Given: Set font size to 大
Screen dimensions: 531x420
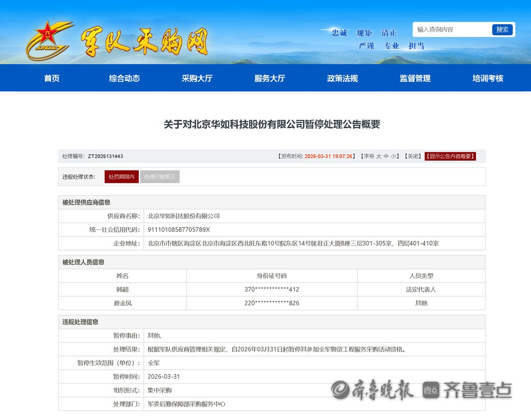Looking at the screenshot, I should coord(379,156).
